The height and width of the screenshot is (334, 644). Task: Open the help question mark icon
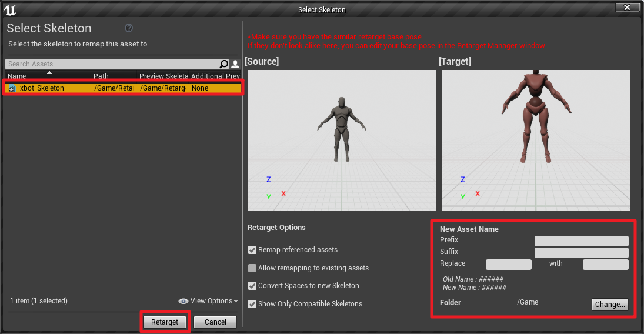(129, 28)
